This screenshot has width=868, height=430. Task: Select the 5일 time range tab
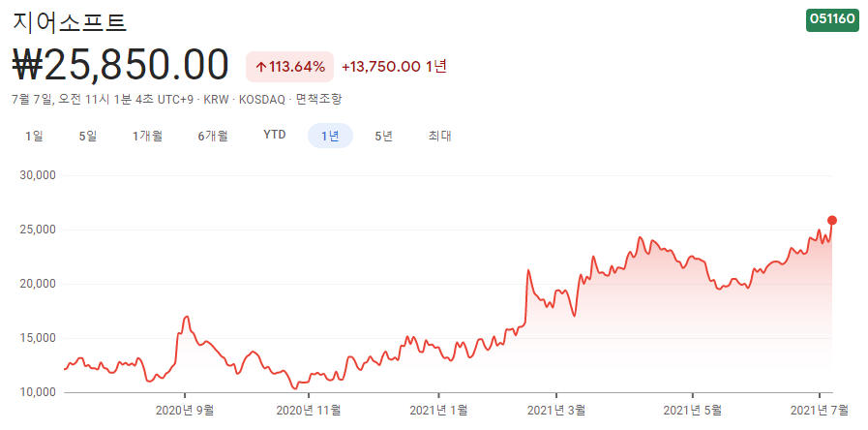[x=88, y=136]
